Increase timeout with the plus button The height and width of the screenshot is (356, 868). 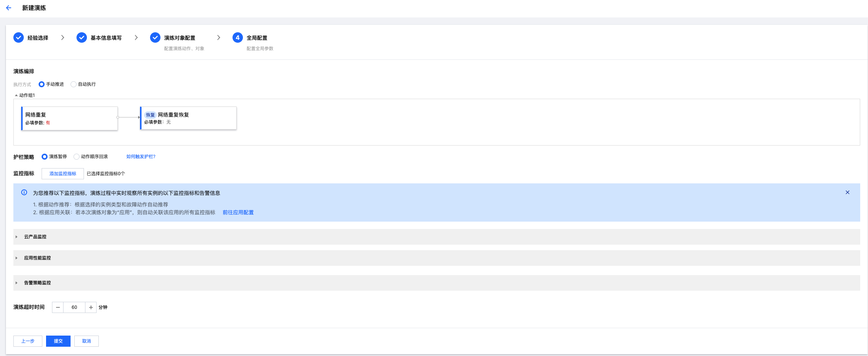tap(91, 307)
